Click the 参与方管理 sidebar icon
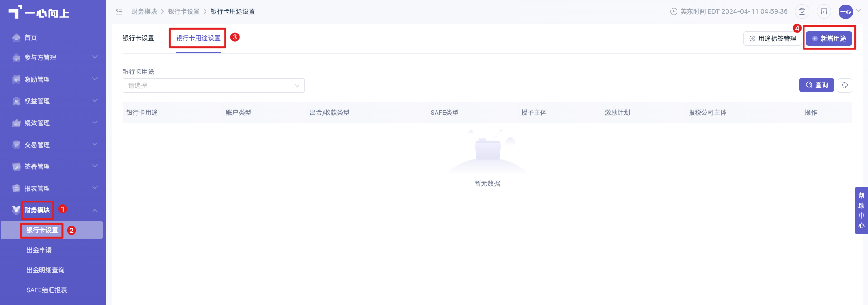This screenshot has width=868, height=305. pyautogui.click(x=16, y=58)
